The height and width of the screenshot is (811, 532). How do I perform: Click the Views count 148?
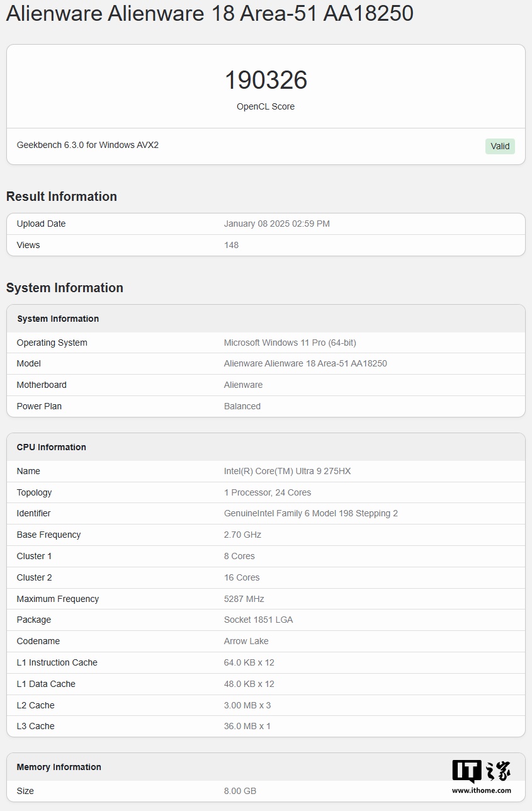pyautogui.click(x=231, y=245)
